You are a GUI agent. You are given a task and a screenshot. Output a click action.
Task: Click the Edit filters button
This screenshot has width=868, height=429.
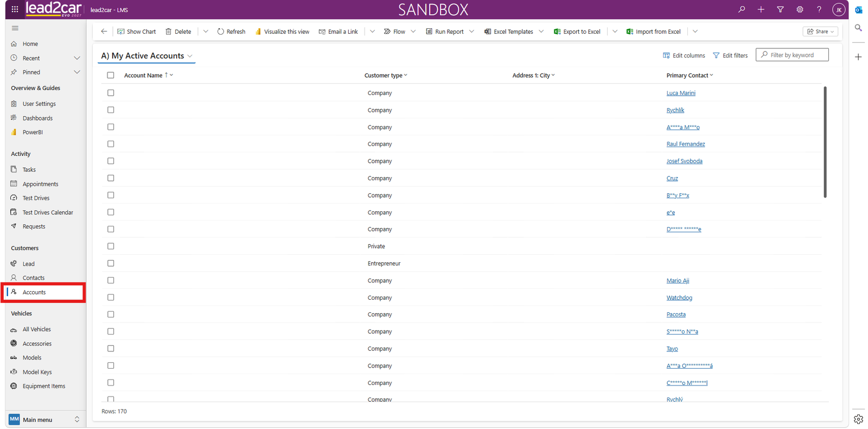730,55
